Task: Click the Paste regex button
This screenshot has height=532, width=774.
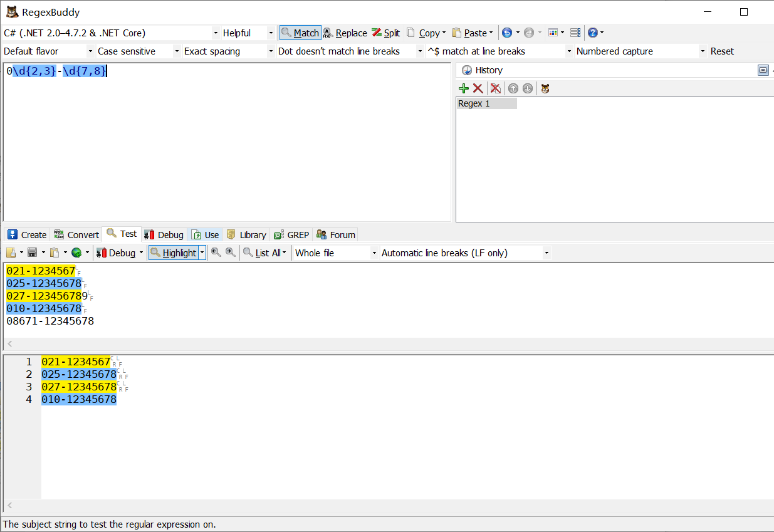Action: coord(469,33)
